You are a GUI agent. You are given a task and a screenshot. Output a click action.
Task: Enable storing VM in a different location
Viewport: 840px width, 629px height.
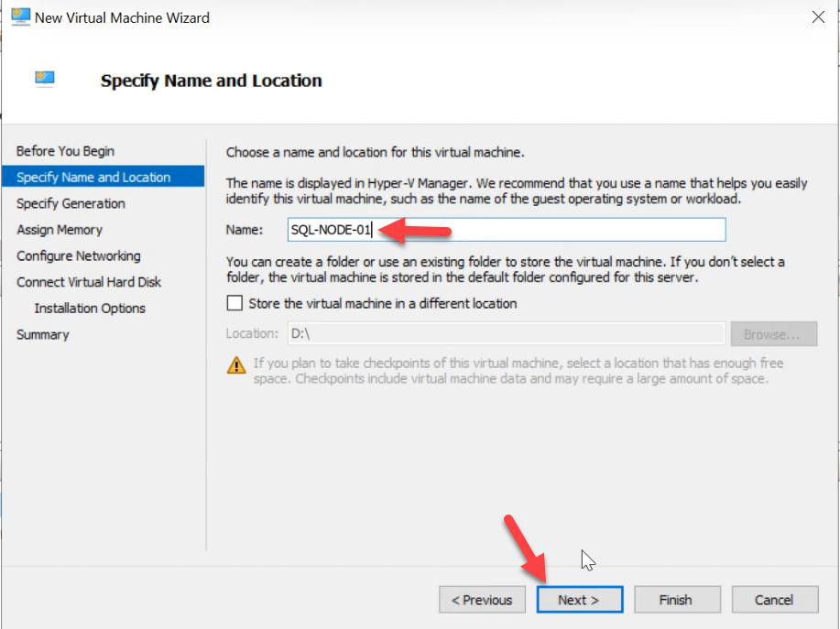pos(235,303)
